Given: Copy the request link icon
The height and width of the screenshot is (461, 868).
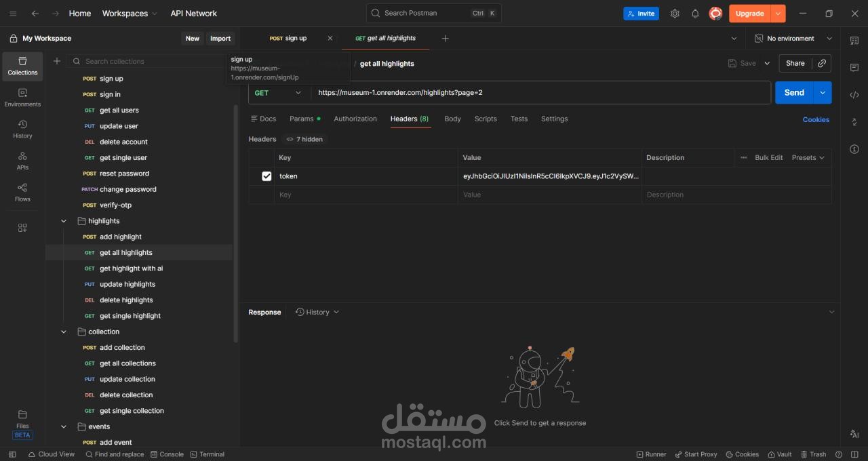Looking at the screenshot, I should 822,63.
